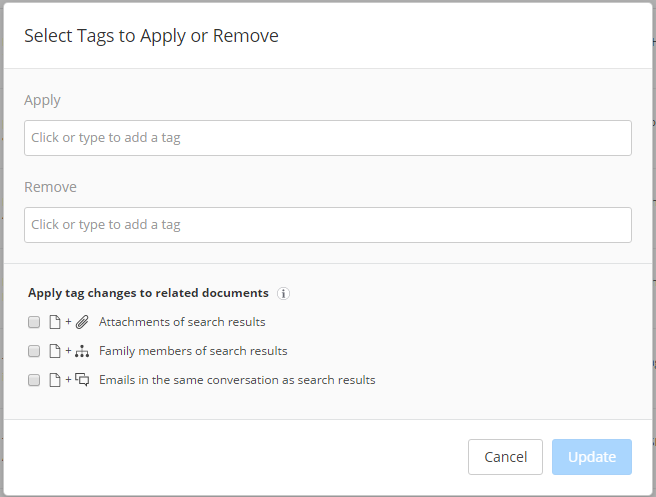Click the document icon in Attachments row

pos(55,322)
